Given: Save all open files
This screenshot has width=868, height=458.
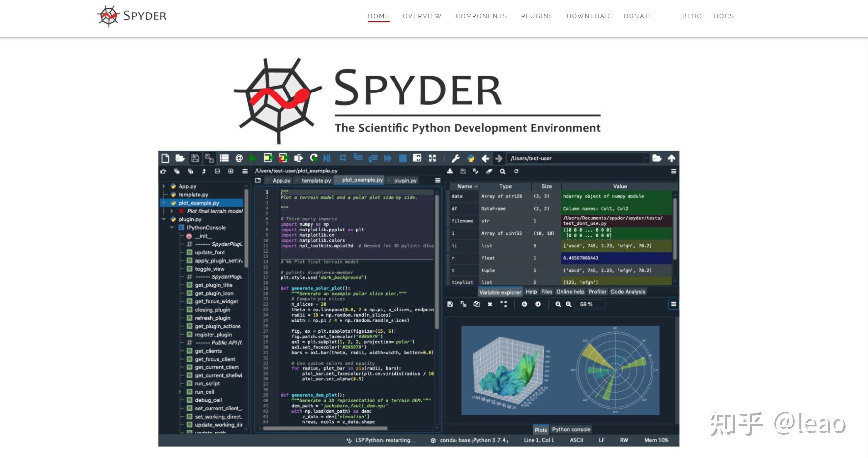Looking at the screenshot, I should 210,158.
